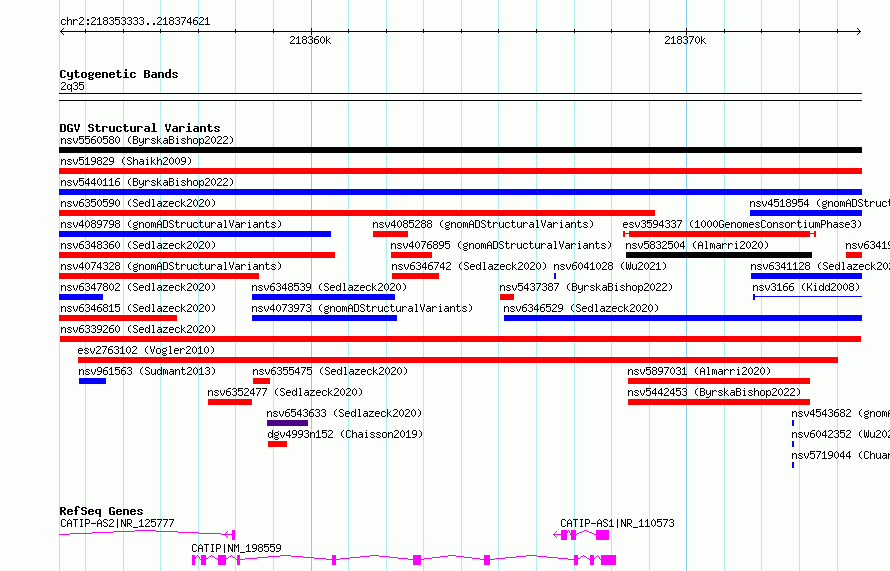
Task: Open nsv4074328 (gnomADStructuralVariants) label
Action: click(x=171, y=266)
